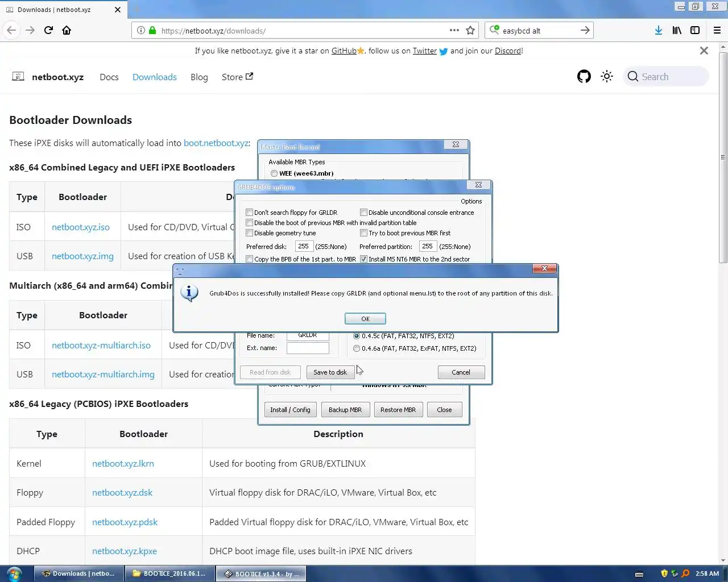The image size is (728, 582).
Task: Open the browser home page icon
Action: (x=67, y=30)
